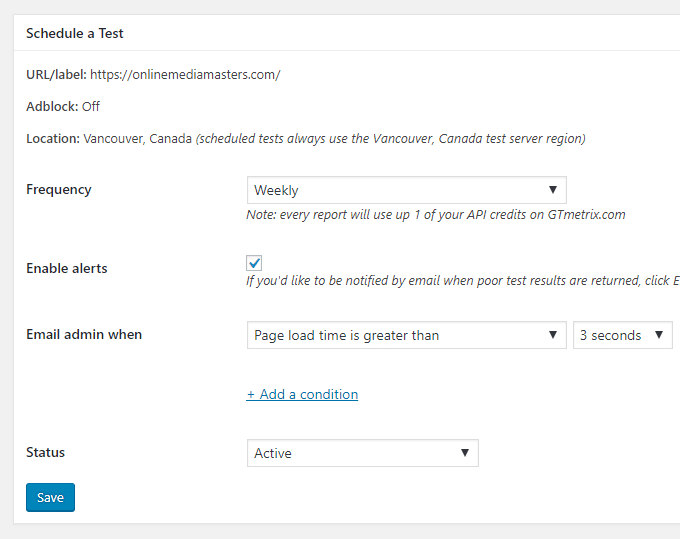The image size is (680, 539).
Task: Click the onlinemediamasters.com URL text
Action: click(185, 75)
